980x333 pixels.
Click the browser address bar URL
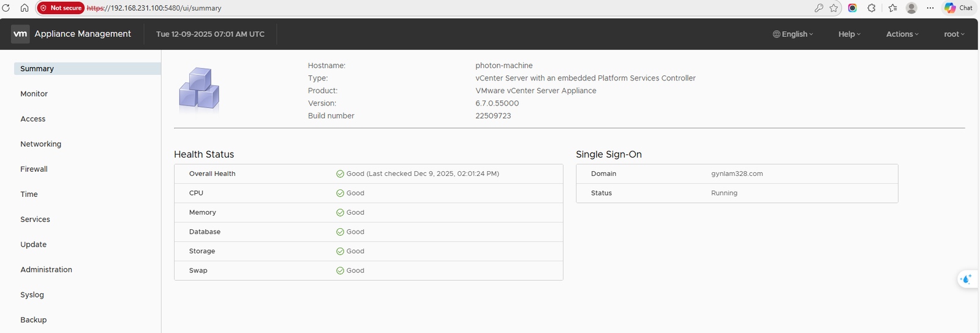pyautogui.click(x=154, y=8)
